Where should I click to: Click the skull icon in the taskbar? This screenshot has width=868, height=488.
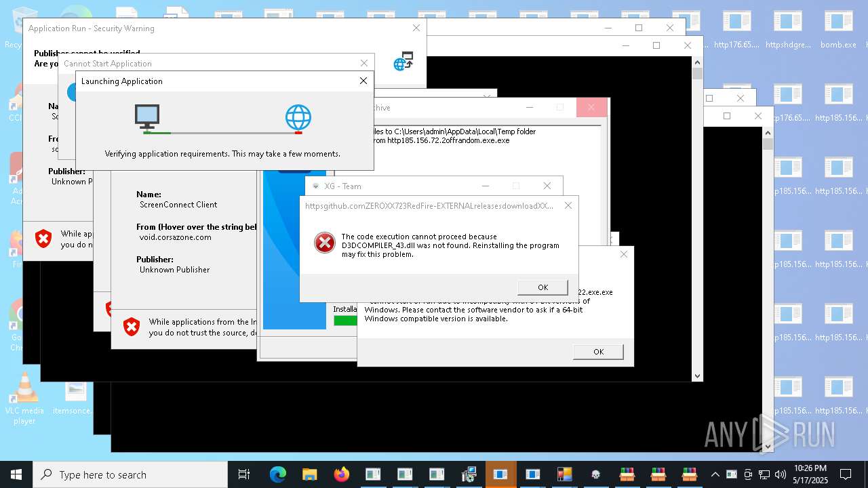pos(596,474)
